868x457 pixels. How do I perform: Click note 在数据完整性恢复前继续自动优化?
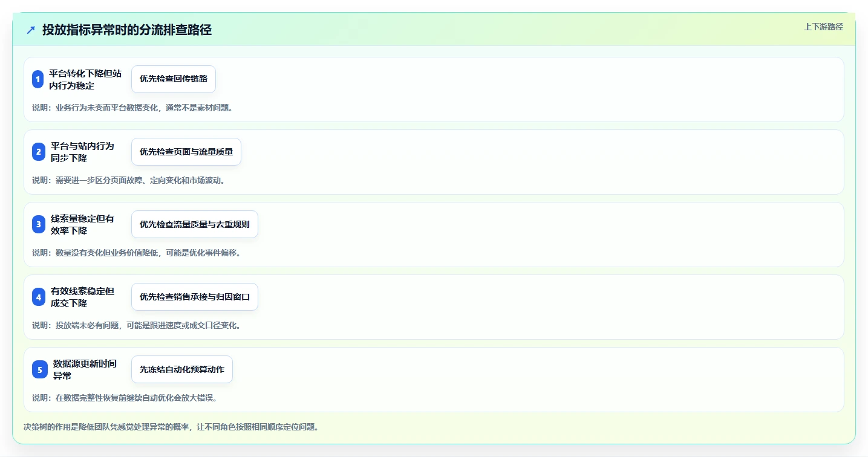point(125,398)
